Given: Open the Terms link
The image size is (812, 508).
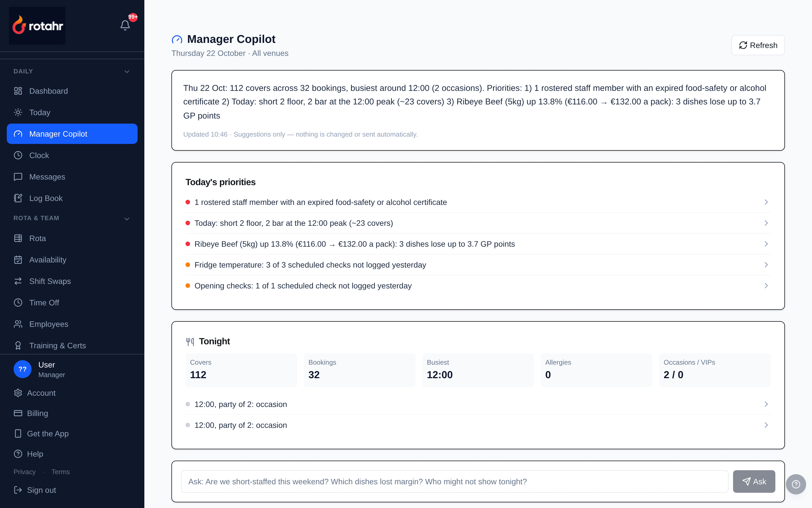Looking at the screenshot, I should click(x=61, y=472).
